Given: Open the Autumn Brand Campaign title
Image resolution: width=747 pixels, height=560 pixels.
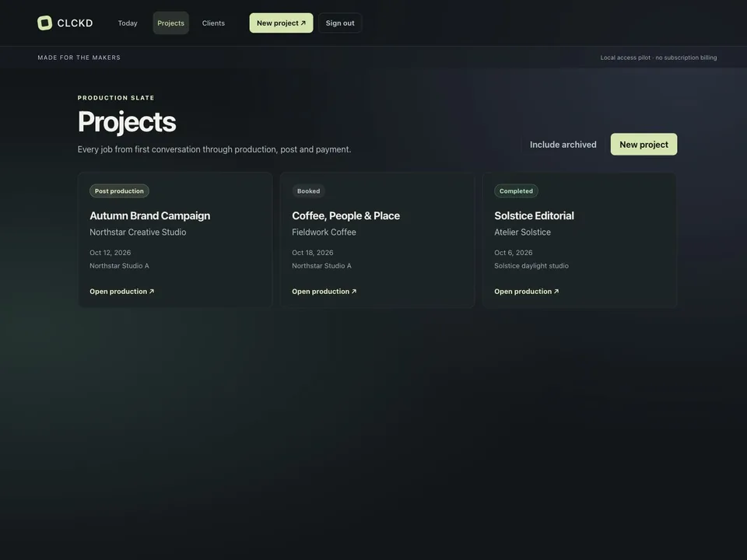Looking at the screenshot, I should coord(149,215).
